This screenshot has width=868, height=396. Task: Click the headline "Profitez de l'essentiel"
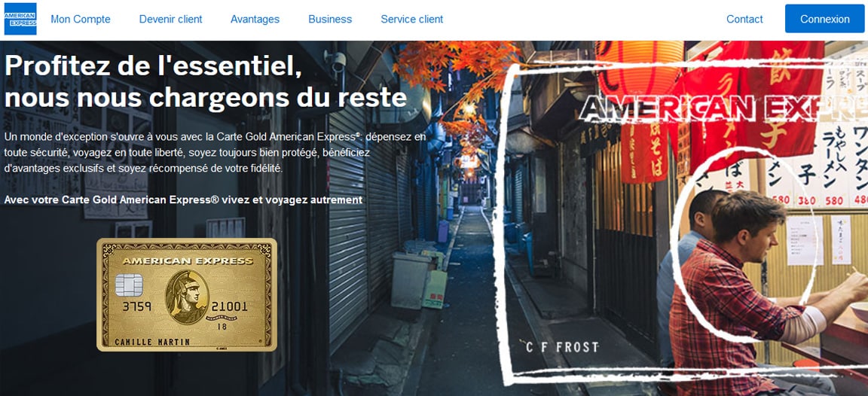click(154, 67)
